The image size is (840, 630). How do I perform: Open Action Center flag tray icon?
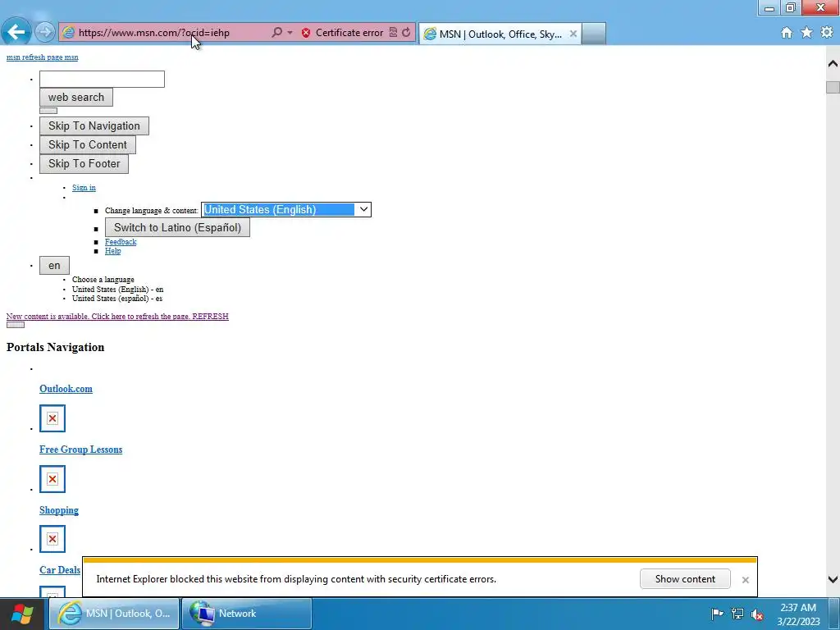pyautogui.click(x=717, y=614)
